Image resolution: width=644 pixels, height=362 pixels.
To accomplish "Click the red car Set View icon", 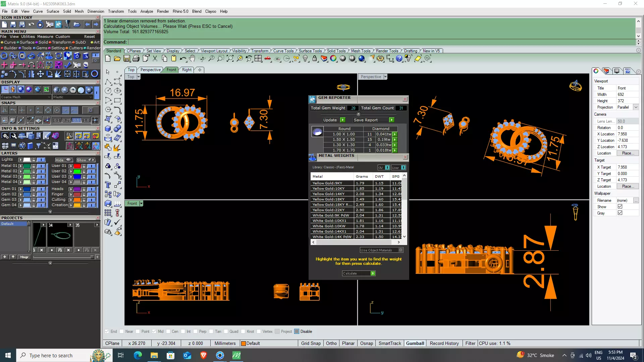I will click(267, 59).
